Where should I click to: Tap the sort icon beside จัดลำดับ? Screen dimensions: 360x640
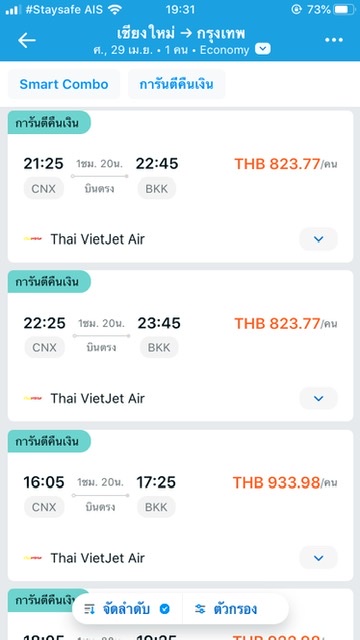coord(89,609)
